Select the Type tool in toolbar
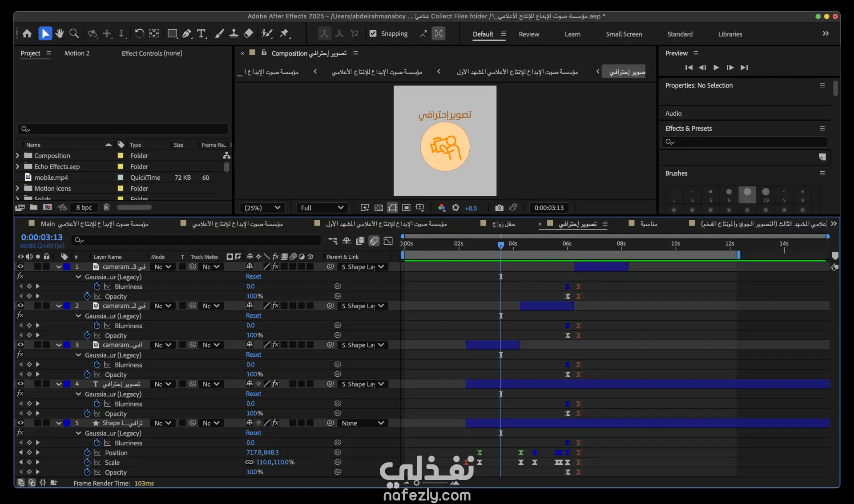The height and width of the screenshot is (504, 854). 201,34
